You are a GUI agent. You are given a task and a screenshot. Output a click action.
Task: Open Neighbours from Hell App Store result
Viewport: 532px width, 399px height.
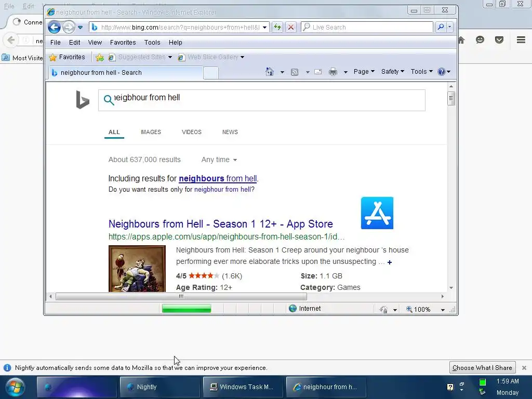pos(220,224)
